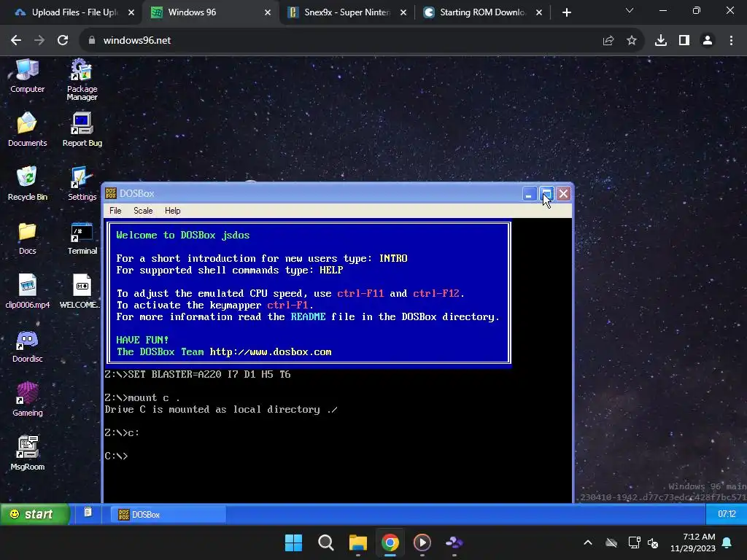Viewport: 747px width, 560px height.
Task: Open the Windows notification bell
Action: point(727,542)
